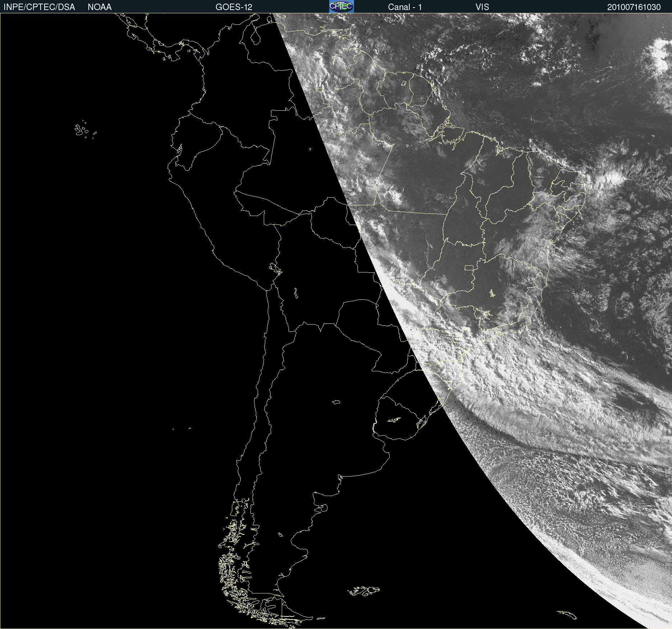This screenshot has height=629, width=672.
Task: Select the INPE/CPTEC/DSA header text
Action: (39, 7)
